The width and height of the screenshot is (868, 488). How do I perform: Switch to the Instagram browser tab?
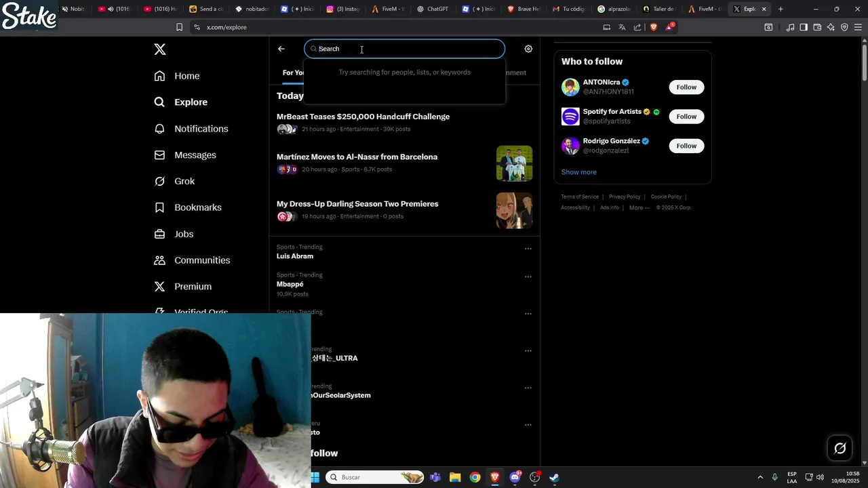point(342,9)
